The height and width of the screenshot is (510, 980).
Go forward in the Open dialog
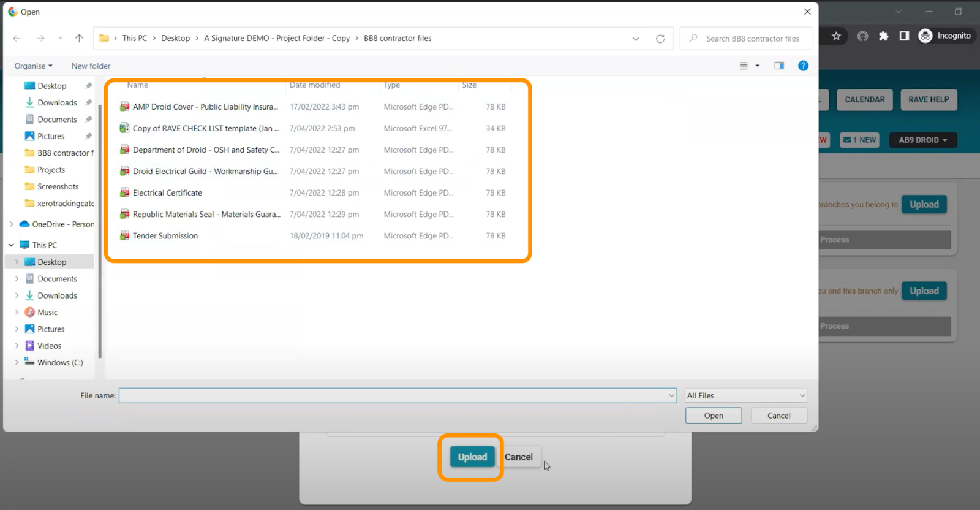(x=40, y=38)
